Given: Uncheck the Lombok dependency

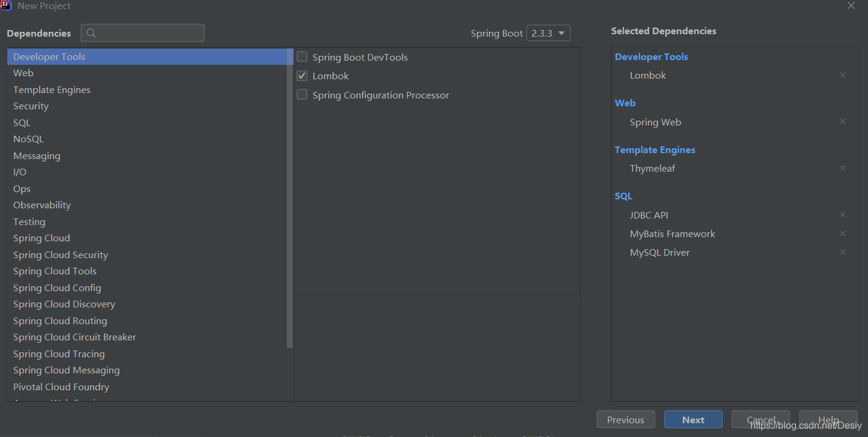Looking at the screenshot, I should pyautogui.click(x=302, y=76).
